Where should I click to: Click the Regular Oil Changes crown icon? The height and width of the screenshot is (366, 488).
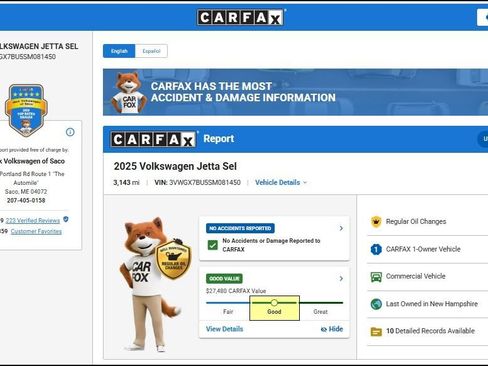(x=376, y=222)
